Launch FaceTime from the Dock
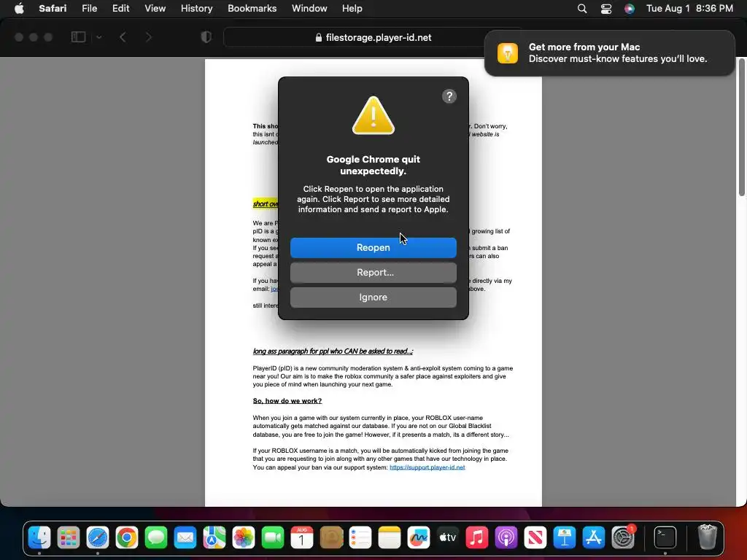This screenshot has height=560, width=747. 273,537
